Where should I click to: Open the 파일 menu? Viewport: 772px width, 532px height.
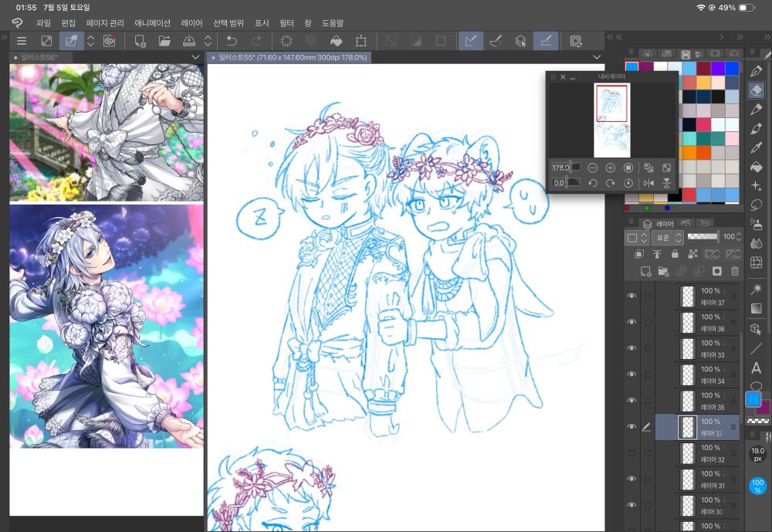click(43, 23)
